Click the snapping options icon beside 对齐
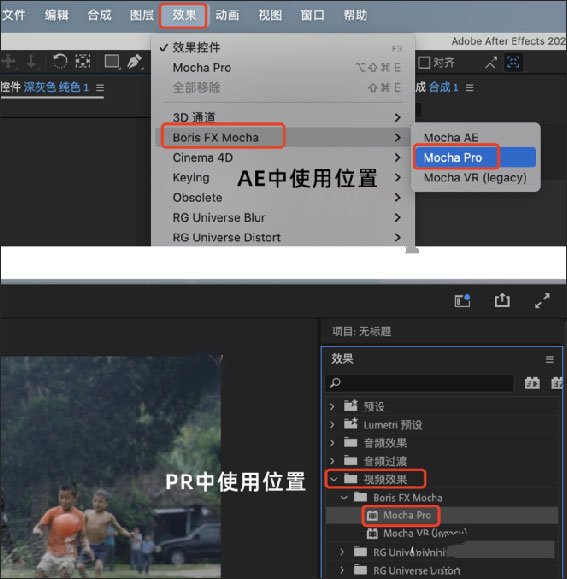567x579 pixels. [x=491, y=63]
